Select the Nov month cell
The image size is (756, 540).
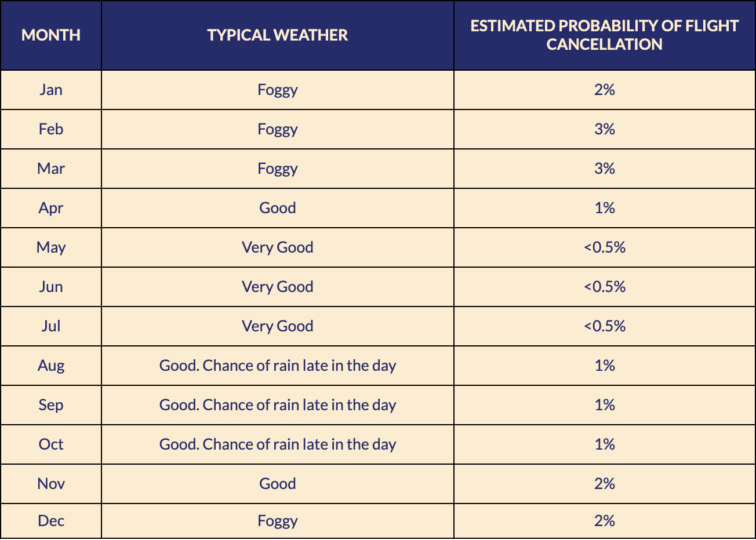[51, 484]
